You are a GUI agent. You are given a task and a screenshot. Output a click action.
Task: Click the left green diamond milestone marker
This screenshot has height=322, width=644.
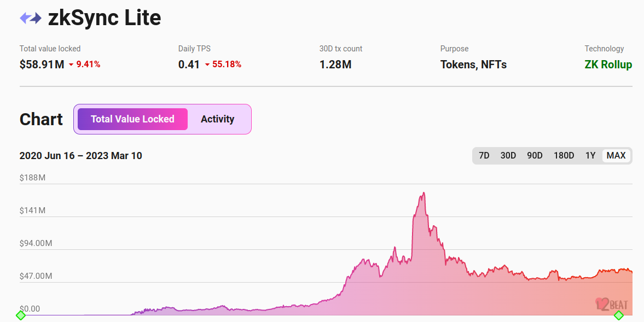tap(21, 315)
